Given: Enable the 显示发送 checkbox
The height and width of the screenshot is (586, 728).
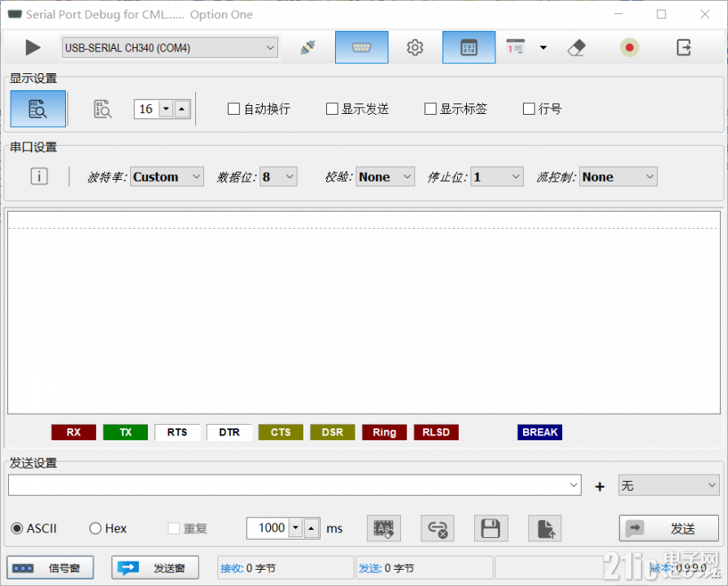Looking at the screenshot, I should [332, 109].
